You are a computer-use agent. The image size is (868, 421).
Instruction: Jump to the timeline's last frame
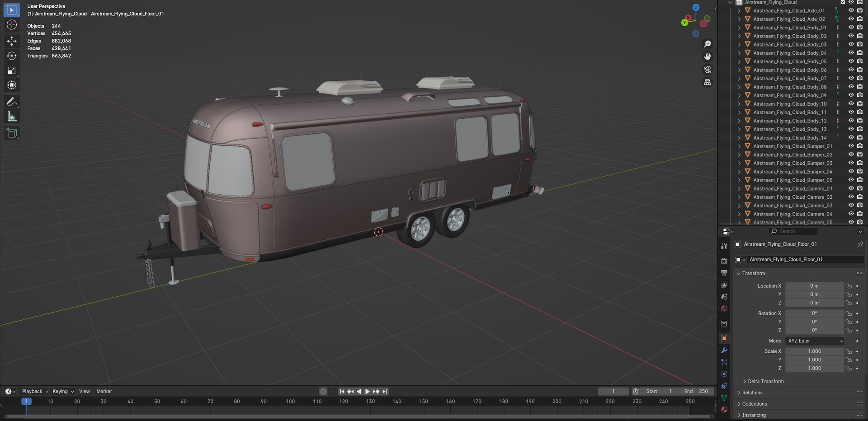[x=385, y=392]
